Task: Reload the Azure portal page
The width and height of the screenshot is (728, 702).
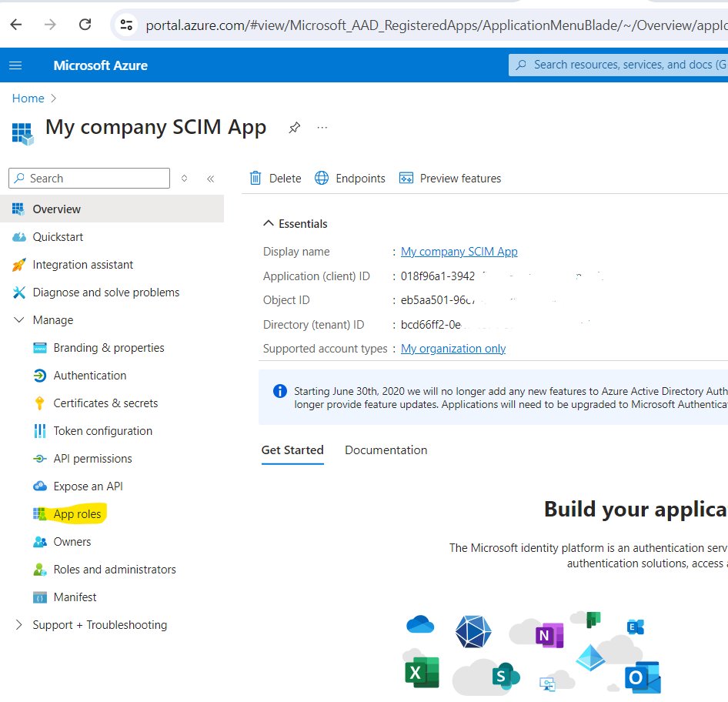Action: click(85, 25)
